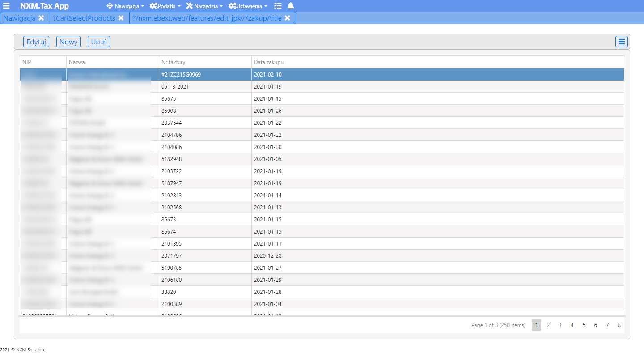The image size is (644, 353).
Task: Open the hamburger sidebar menu icon
Action: click(x=6, y=6)
